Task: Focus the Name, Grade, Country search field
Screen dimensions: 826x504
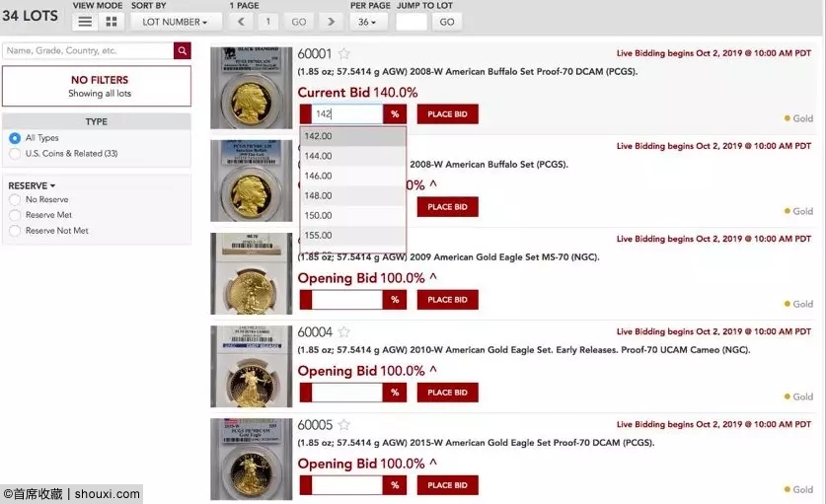Action: click(x=88, y=50)
